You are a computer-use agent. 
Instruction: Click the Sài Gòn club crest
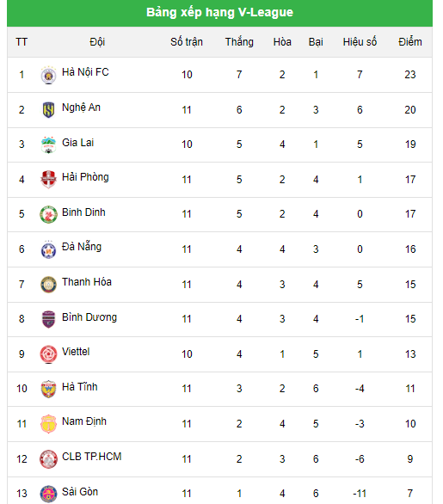[48, 494]
